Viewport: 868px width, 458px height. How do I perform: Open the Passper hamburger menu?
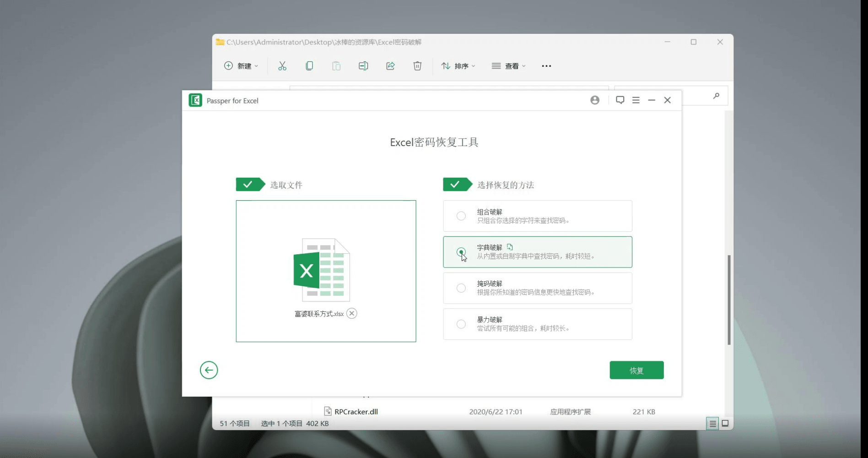[x=636, y=100]
